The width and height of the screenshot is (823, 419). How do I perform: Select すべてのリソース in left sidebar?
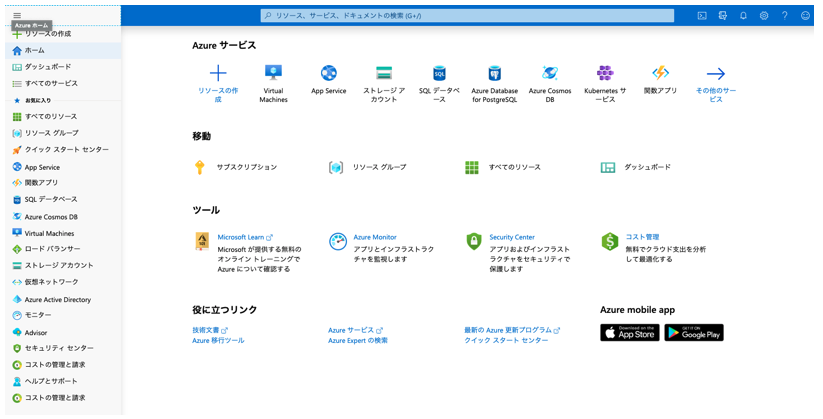[64, 116]
